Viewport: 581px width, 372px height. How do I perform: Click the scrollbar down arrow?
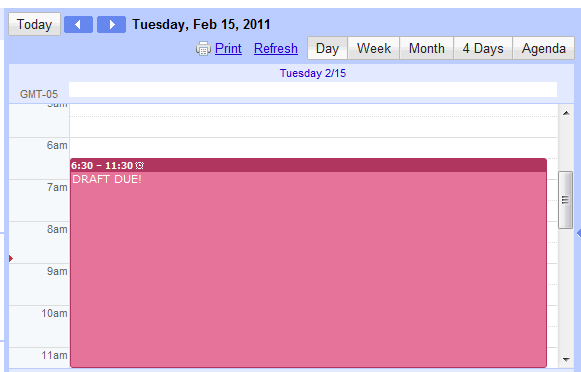coord(566,359)
